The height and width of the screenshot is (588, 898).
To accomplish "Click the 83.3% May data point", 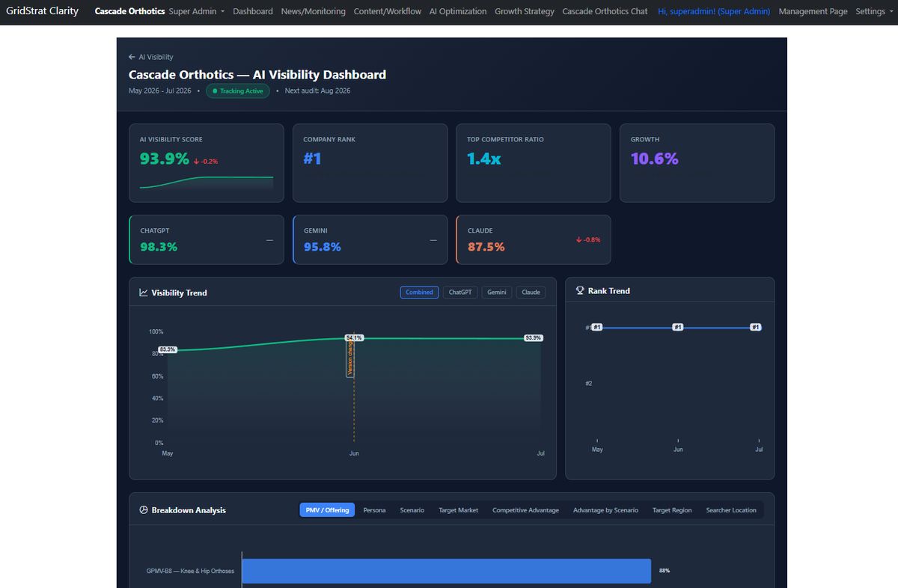I will pos(168,349).
